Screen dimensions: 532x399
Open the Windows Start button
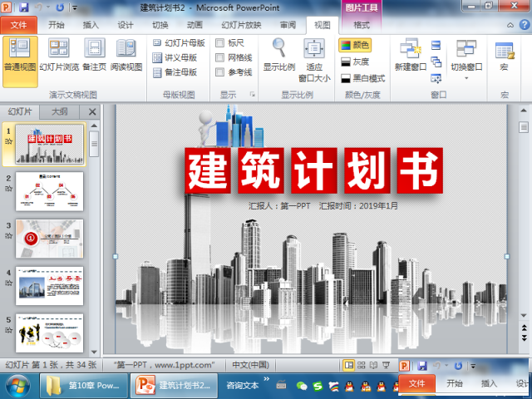(17, 386)
